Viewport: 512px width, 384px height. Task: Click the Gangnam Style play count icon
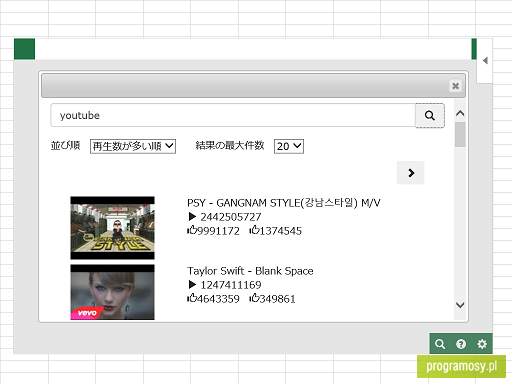[x=192, y=217]
